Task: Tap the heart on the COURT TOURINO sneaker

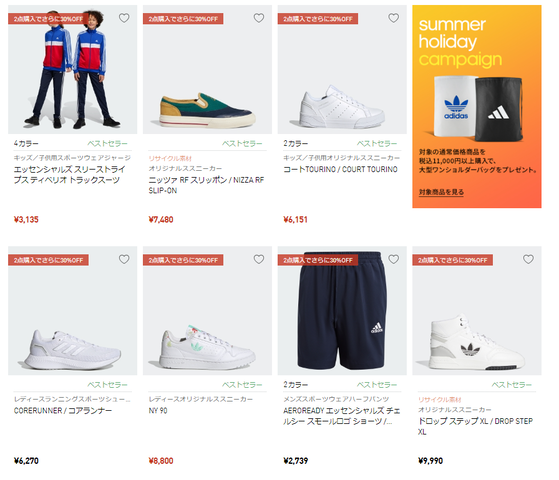Action: [x=394, y=18]
